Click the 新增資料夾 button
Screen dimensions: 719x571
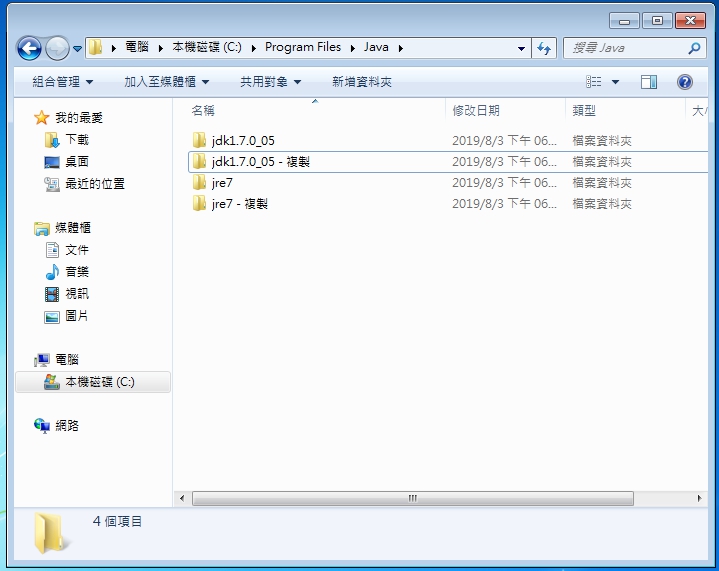(362, 82)
